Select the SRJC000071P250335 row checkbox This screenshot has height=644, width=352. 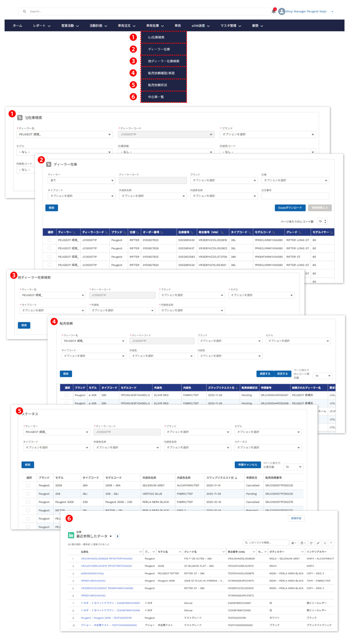tap(28, 485)
